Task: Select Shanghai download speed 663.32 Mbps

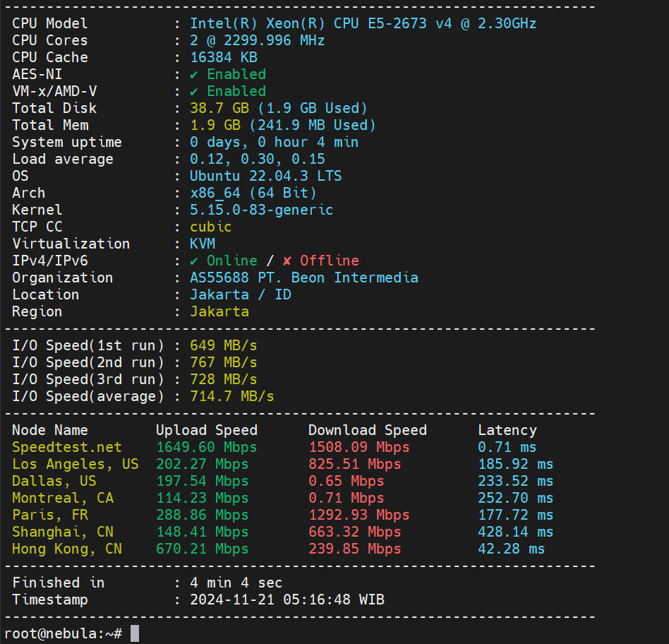Action: [355, 532]
